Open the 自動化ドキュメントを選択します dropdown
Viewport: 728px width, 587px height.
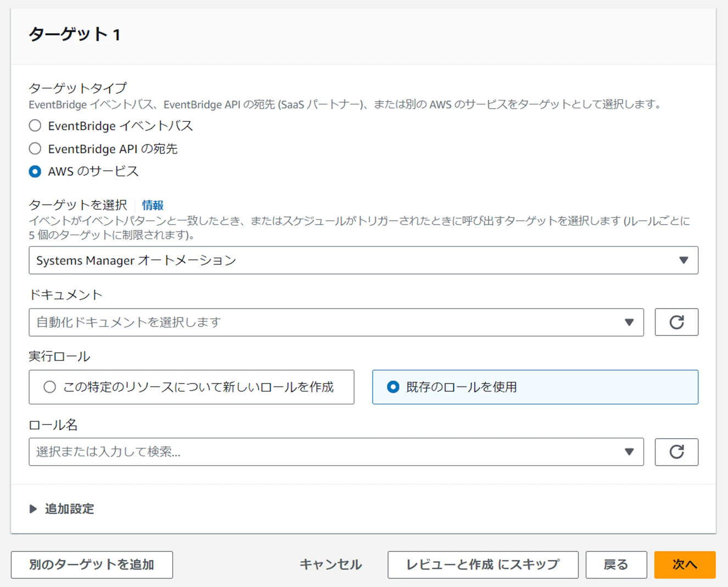336,322
